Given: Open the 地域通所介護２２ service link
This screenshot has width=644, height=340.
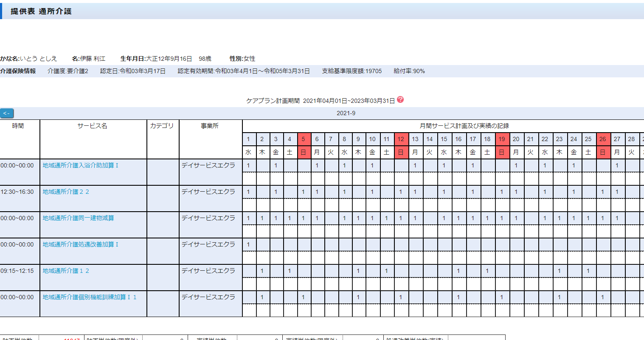Looking at the screenshot, I should click(66, 192).
